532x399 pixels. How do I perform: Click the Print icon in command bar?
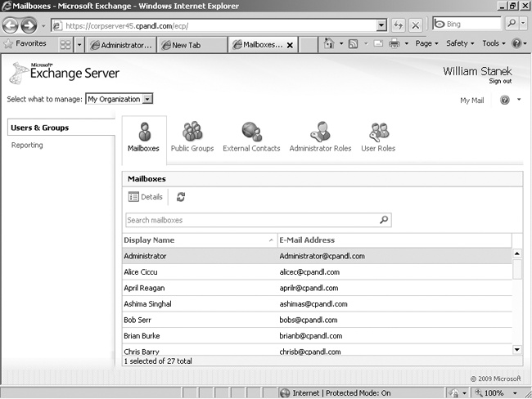pyautogui.click(x=394, y=43)
